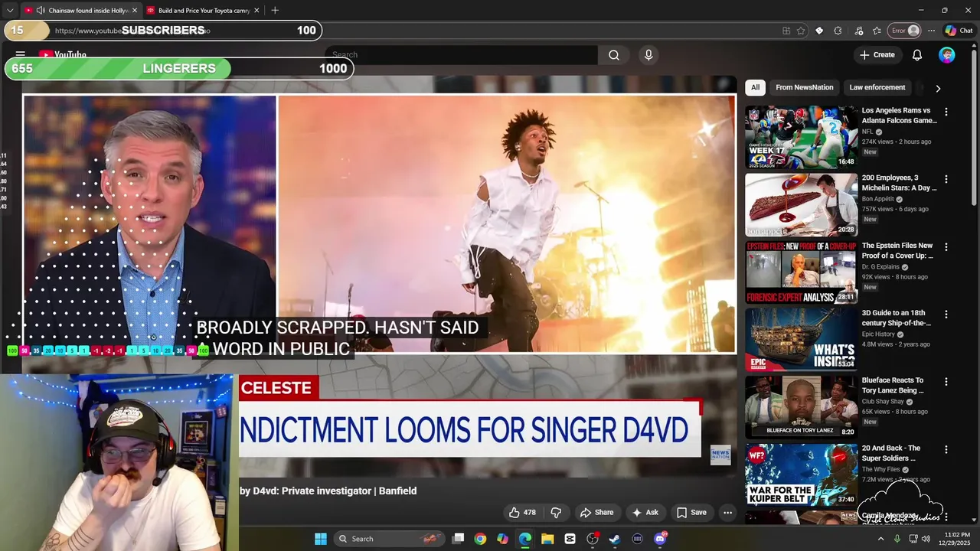Viewport: 980px width, 551px height.
Task: Close the Chainsaw found inside Hollywood tab
Action: click(135, 11)
